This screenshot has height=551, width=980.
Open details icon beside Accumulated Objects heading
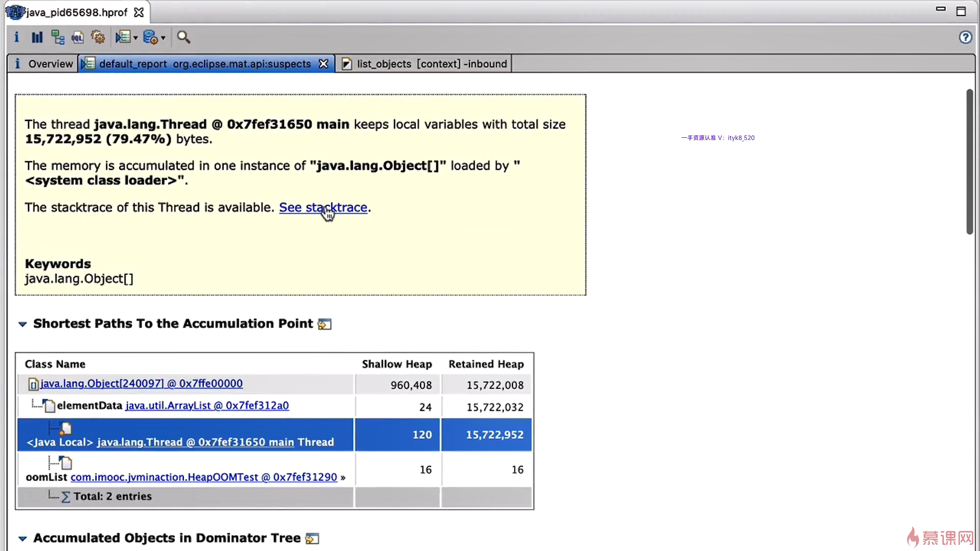point(312,539)
